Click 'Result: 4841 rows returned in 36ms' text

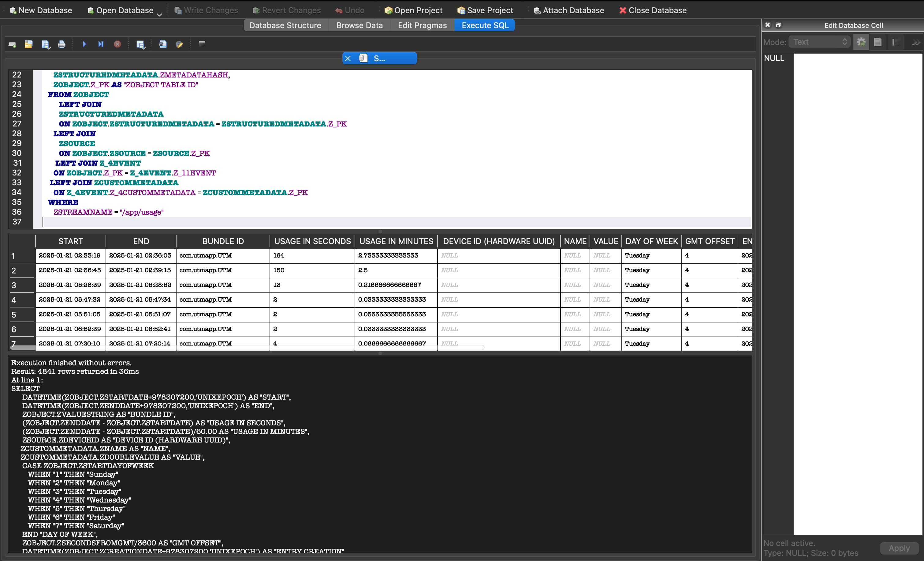coord(75,371)
